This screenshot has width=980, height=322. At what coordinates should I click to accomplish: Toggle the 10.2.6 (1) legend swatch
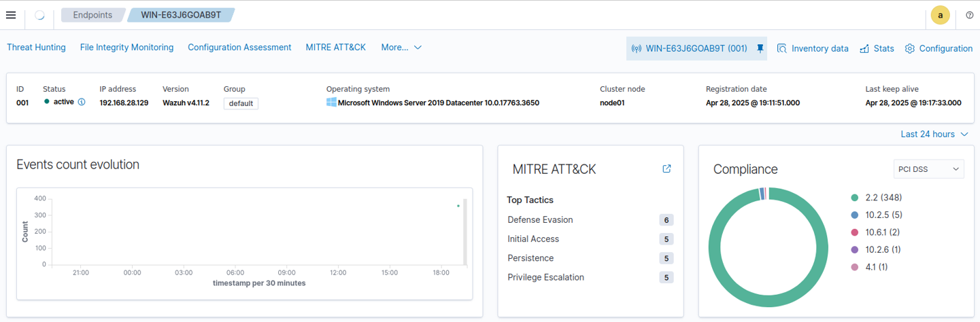854,249
